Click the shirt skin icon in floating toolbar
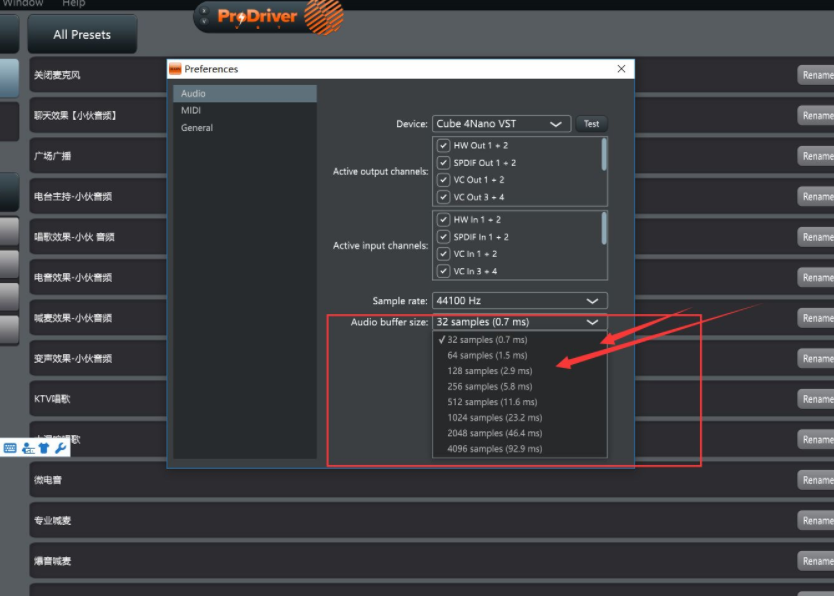 click(44, 448)
